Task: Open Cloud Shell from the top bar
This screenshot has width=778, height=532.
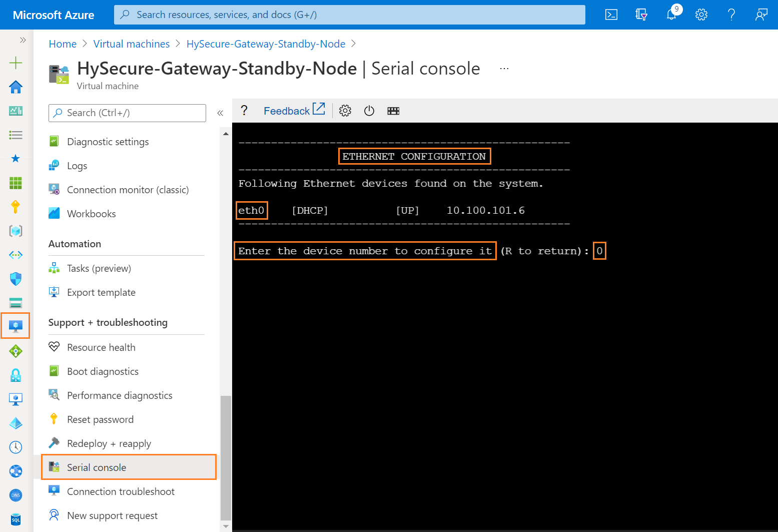Action: click(x=611, y=15)
